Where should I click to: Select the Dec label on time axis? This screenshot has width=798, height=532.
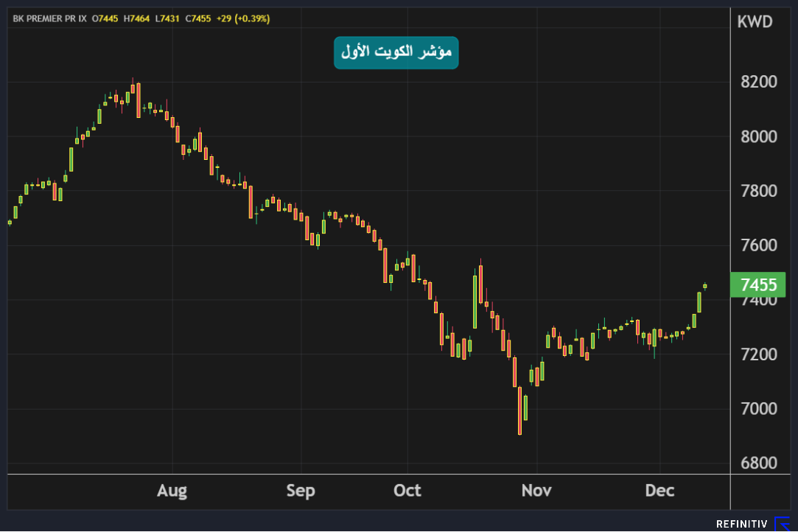[659, 491]
